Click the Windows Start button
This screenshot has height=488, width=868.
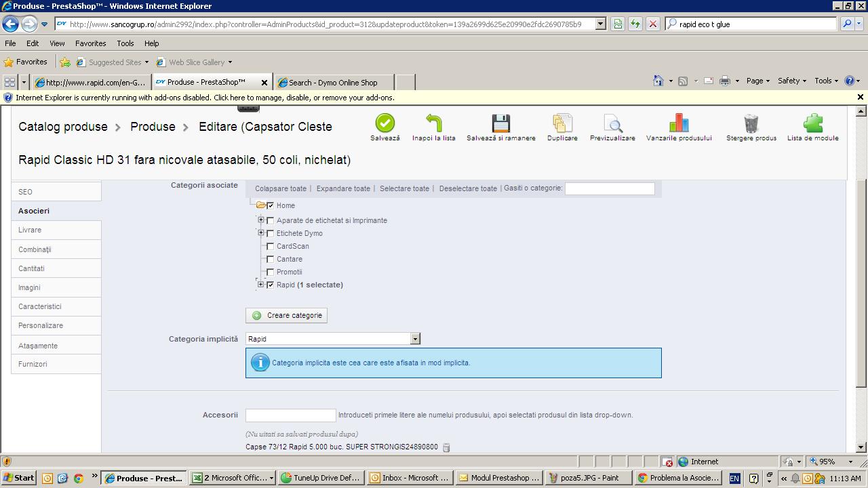point(18,478)
